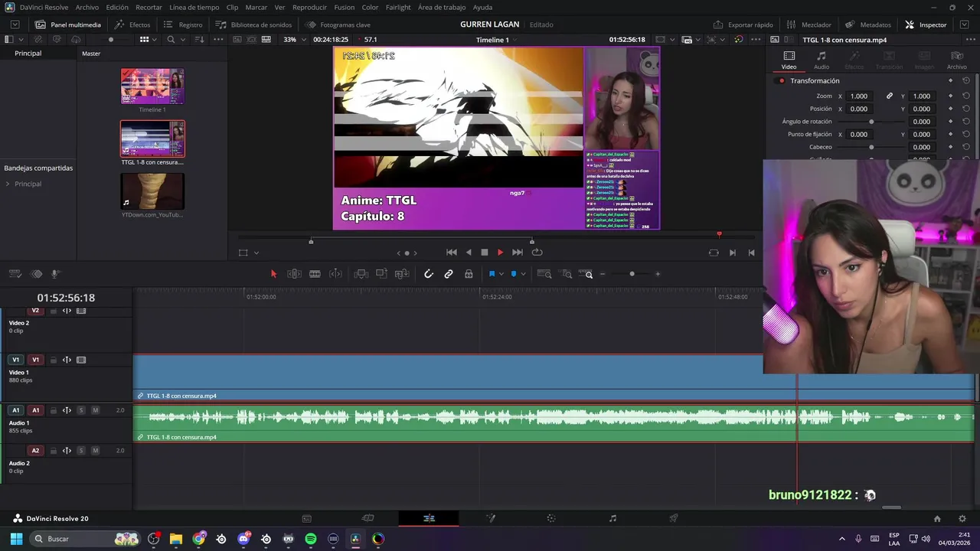Click the detail zoom icon
The image size is (980, 551).
tap(567, 274)
